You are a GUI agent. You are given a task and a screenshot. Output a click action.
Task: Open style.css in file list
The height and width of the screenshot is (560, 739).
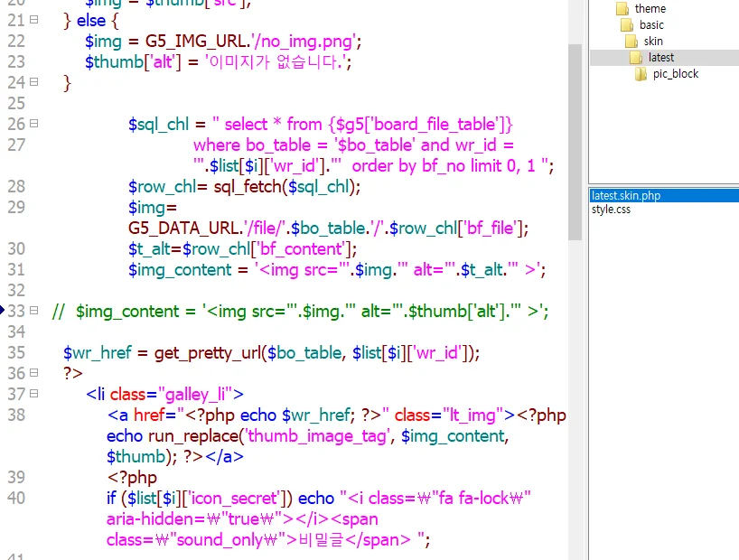(611, 210)
